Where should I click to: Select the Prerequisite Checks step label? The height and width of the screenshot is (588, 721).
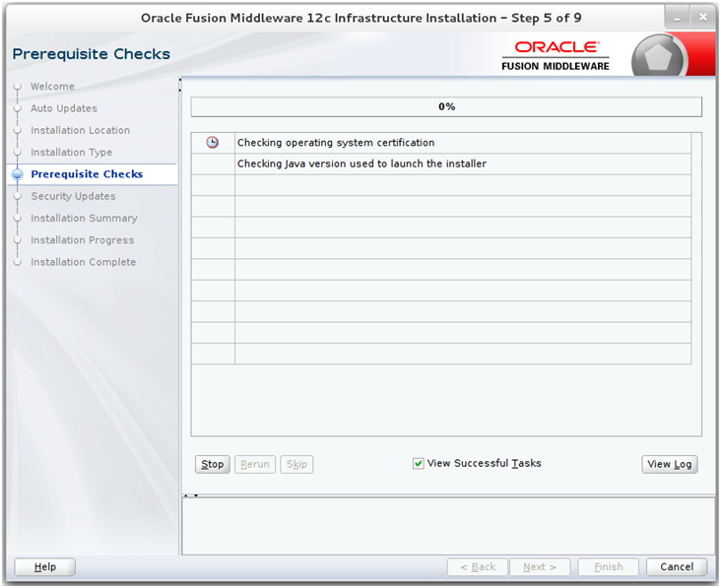pos(87,174)
